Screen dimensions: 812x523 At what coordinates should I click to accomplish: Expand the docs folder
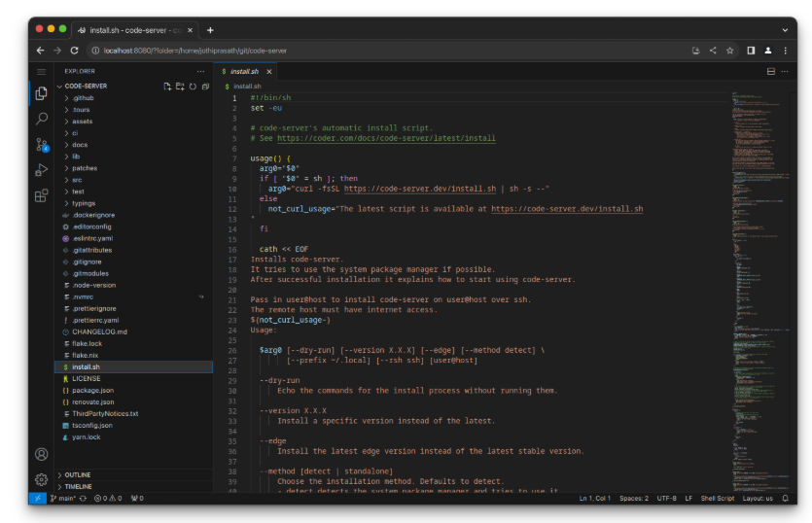click(x=79, y=145)
